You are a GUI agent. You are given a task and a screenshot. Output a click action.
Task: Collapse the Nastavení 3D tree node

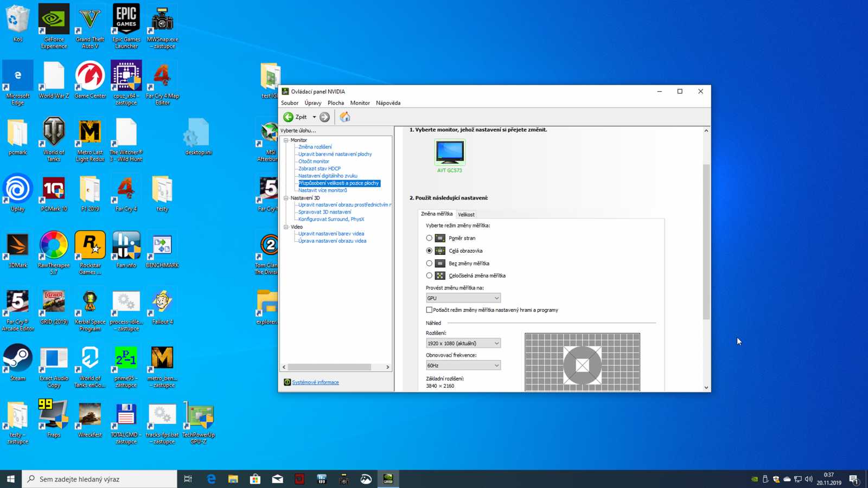pos(286,198)
